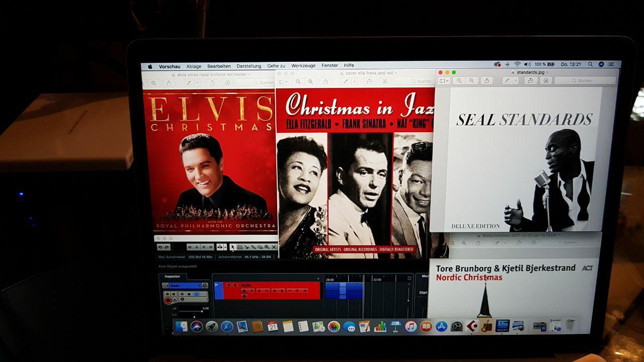The image size is (644, 362).
Task: Click the Suchen field in standards.jpg window
Action: tap(585, 80)
